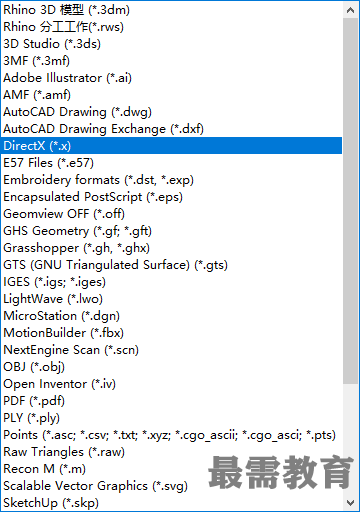Pick the Points (*.asc; *.csv) entry

[171, 435]
